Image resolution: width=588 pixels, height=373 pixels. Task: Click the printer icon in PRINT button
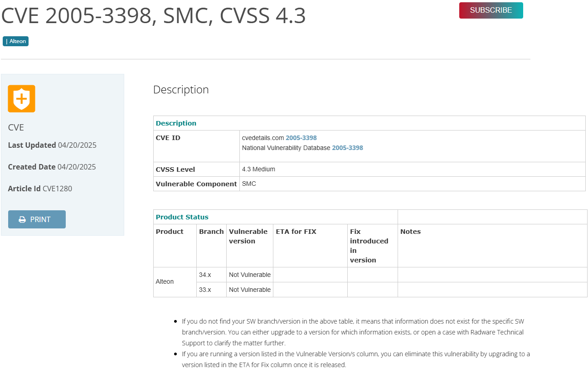point(22,219)
